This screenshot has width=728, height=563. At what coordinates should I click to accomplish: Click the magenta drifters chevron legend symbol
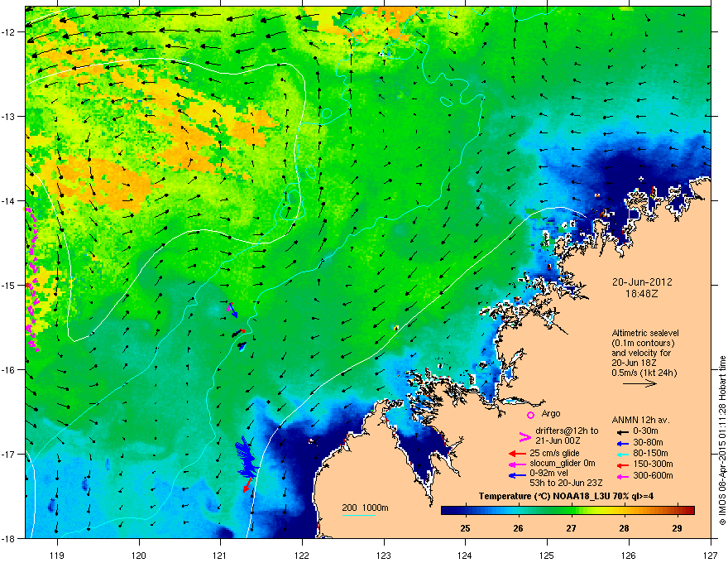coord(524,436)
